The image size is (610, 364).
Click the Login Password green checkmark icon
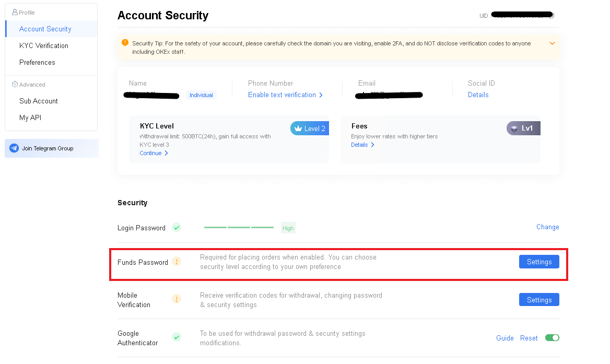177,228
